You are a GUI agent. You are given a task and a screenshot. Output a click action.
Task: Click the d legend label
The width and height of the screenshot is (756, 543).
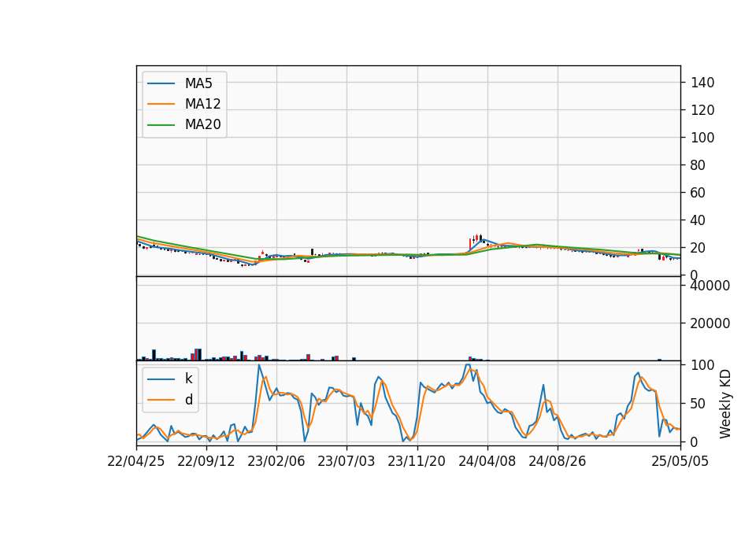189,400
